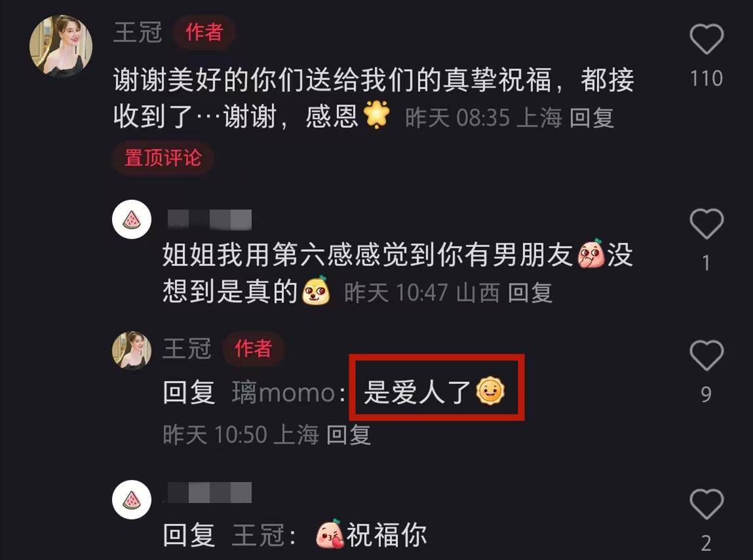Open watermelon avatar next to "祝福你" reply
Viewport: 753px width, 560px height.
click(132, 500)
